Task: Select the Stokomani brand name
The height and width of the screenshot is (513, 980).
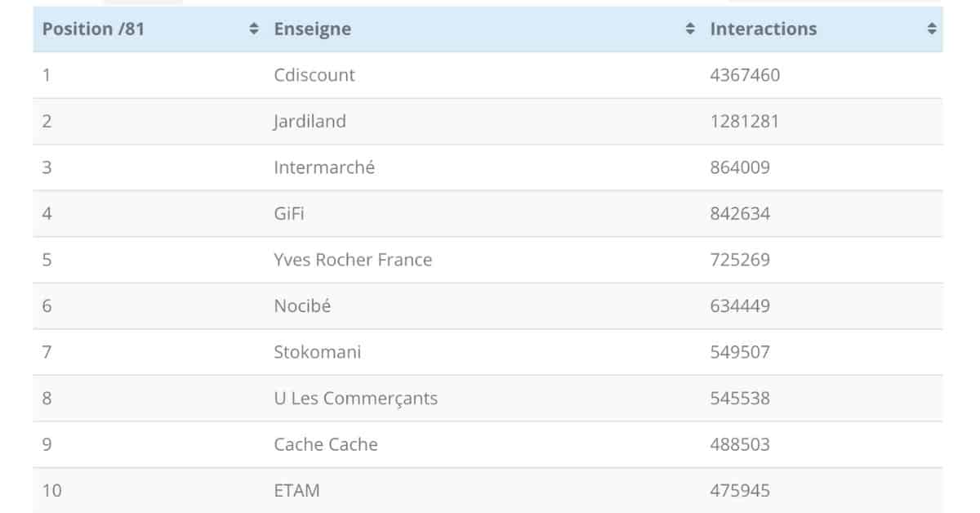Action: point(318,352)
